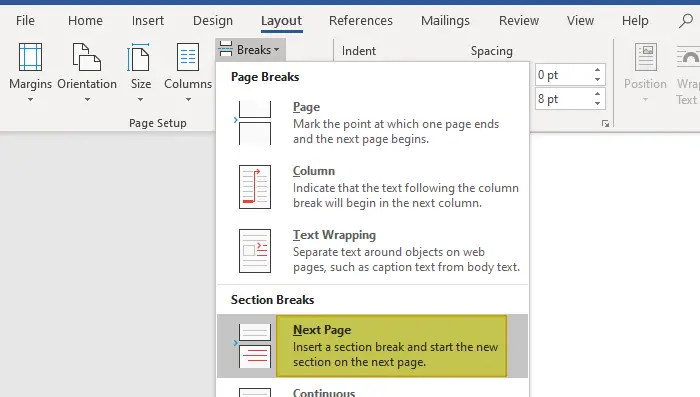Screen dimensions: 700x397
Task: Click the Spacing label
Action: (492, 51)
